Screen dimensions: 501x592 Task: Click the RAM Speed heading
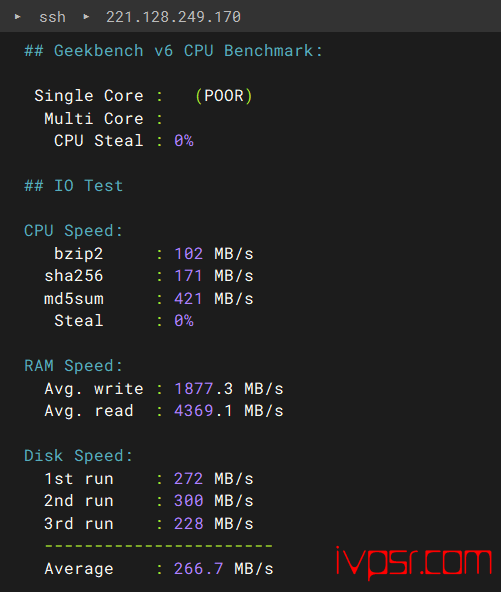(74, 365)
